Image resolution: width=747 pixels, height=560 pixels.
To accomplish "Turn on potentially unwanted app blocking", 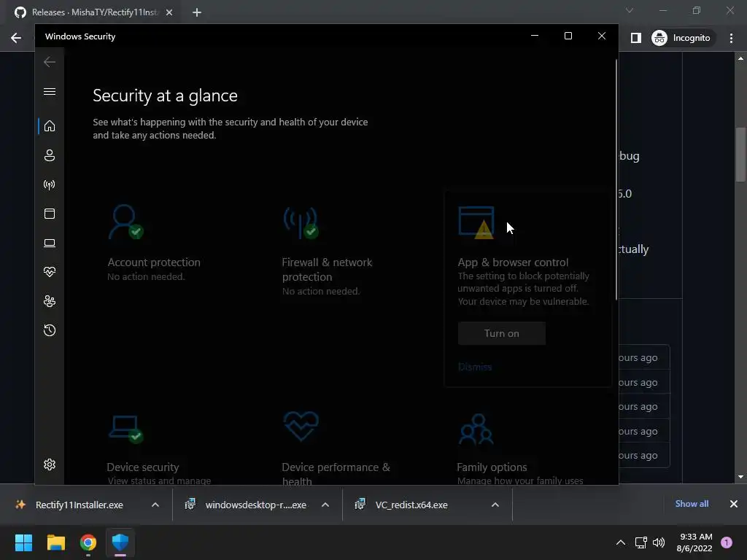I will (x=502, y=333).
